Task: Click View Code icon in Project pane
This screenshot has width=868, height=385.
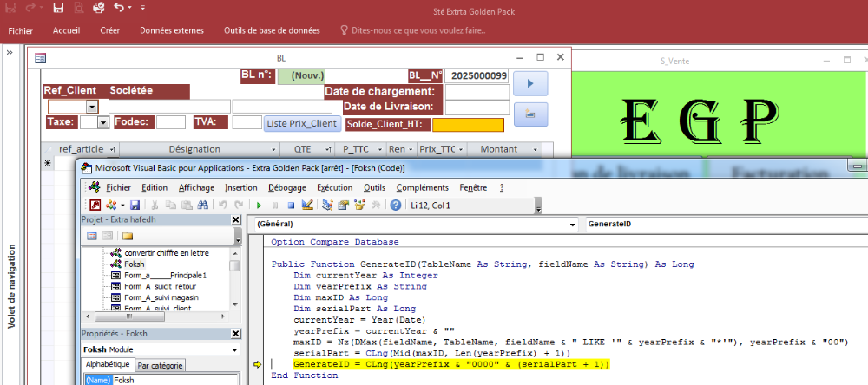Action: [92, 235]
